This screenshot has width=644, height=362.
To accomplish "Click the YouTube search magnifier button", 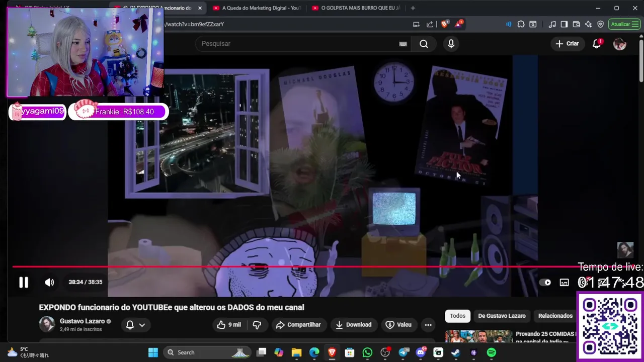I will coord(424,44).
